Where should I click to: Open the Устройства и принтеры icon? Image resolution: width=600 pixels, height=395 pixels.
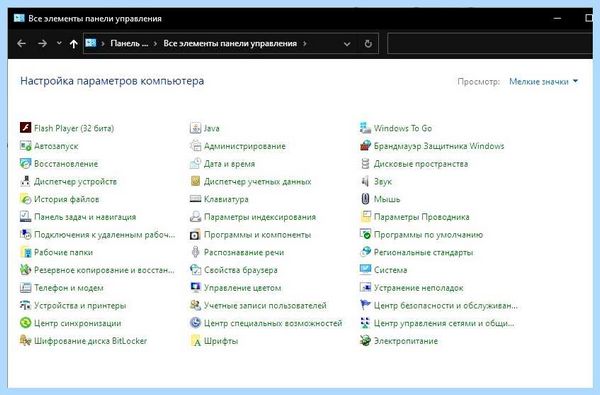(25, 305)
